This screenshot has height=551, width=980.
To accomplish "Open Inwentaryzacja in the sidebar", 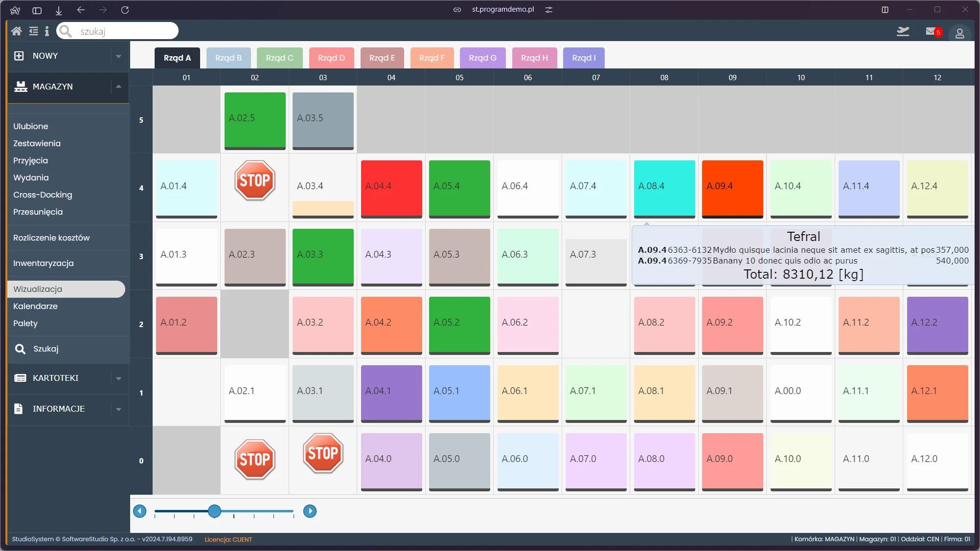I will click(x=44, y=263).
